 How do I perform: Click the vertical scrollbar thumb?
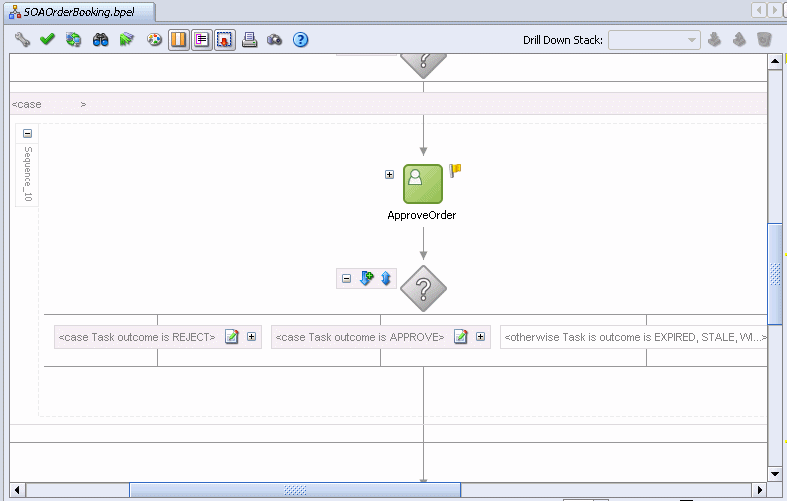click(x=775, y=274)
